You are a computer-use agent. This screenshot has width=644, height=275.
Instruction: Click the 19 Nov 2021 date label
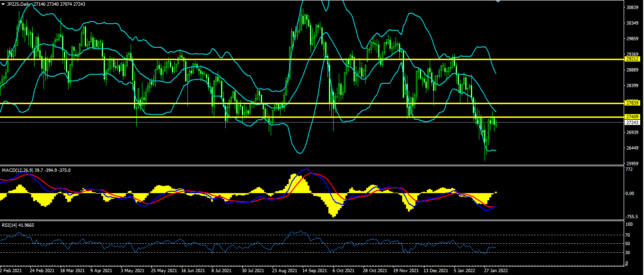[x=405, y=271]
